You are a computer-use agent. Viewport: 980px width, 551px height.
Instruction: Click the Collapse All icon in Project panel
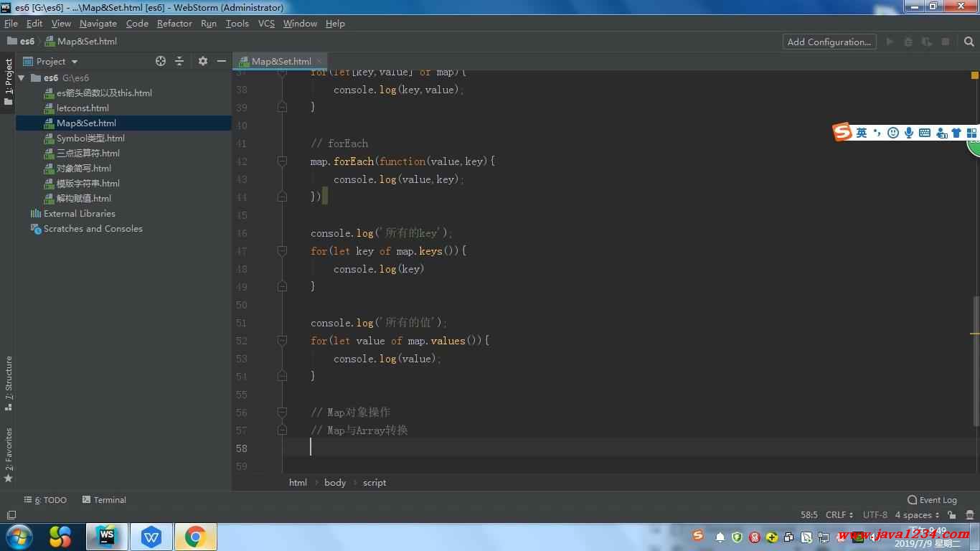tap(179, 61)
